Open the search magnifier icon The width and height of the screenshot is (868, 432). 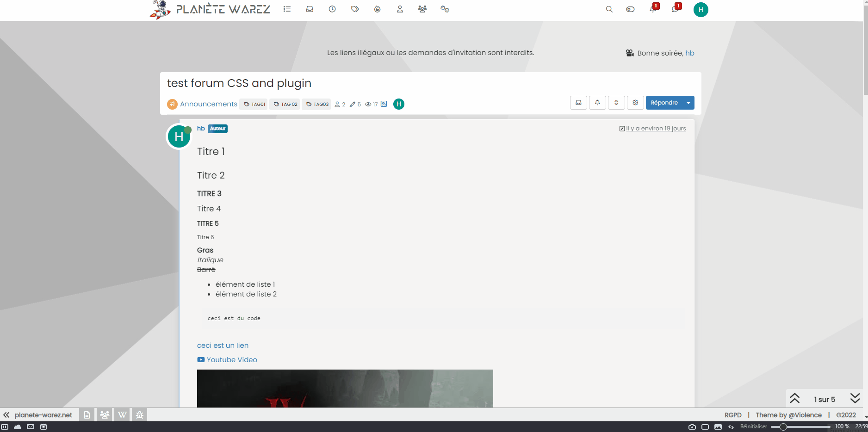click(609, 9)
